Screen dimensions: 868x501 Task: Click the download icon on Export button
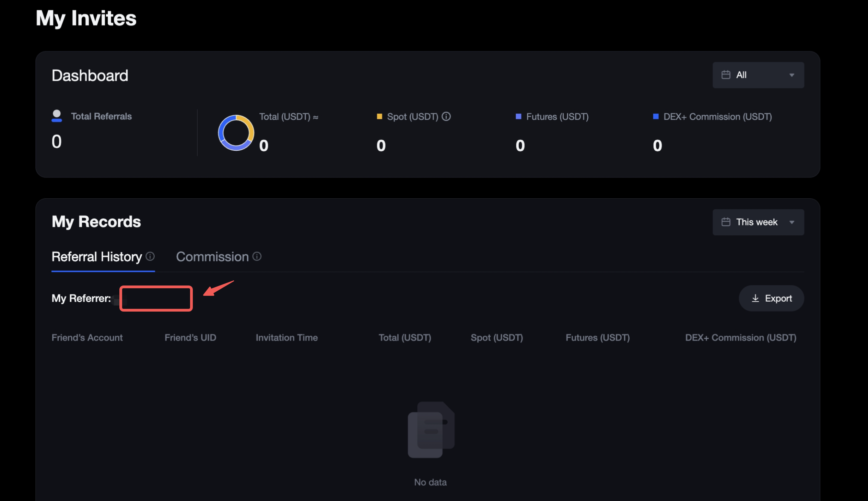coord(755,298)
